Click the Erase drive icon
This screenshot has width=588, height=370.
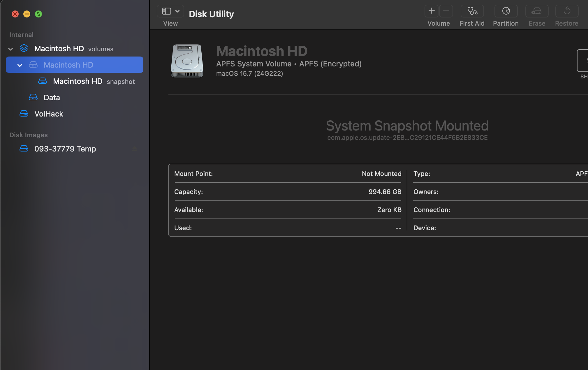(537, 11)
